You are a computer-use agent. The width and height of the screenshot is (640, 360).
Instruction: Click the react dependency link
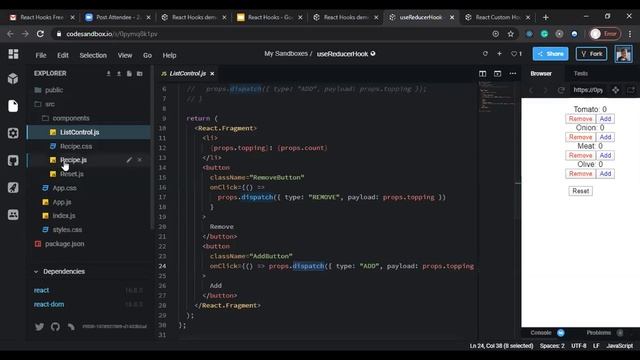pyautogui.click(x=41, y=290)
